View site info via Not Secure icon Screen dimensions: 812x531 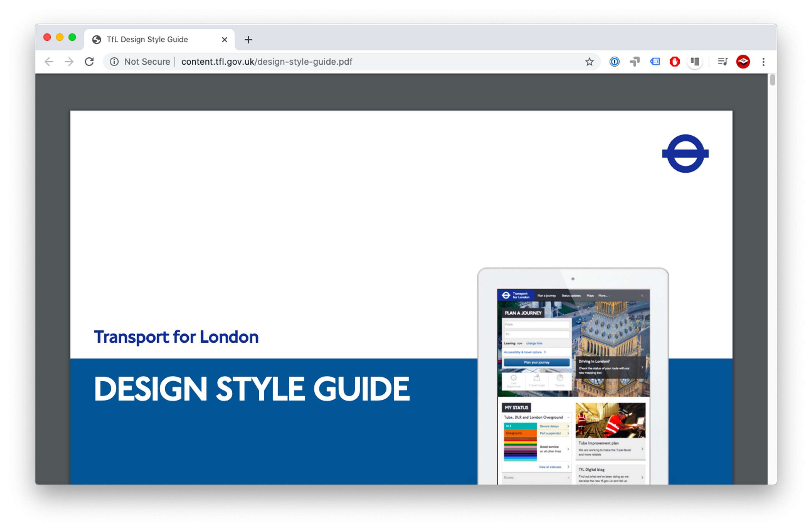[114, 62]
